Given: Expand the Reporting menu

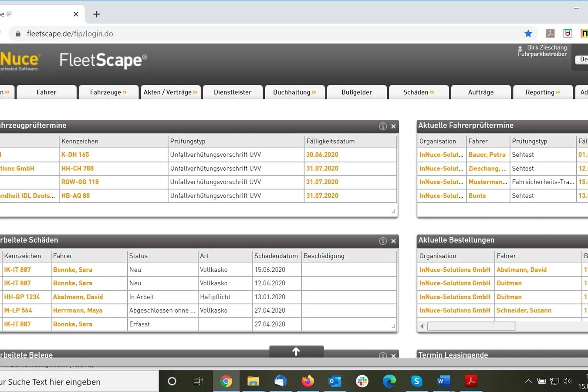Looking at the screenshot, I should click(543, 92).
